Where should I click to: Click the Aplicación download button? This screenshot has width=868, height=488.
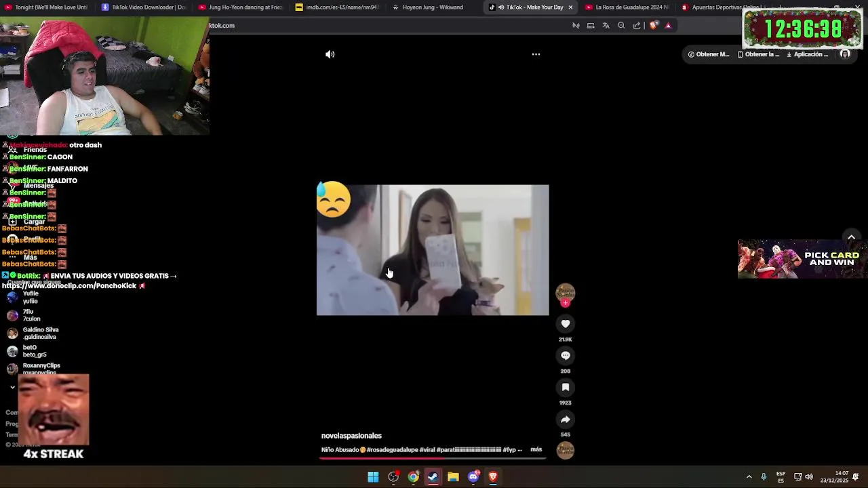click(808, 54)
